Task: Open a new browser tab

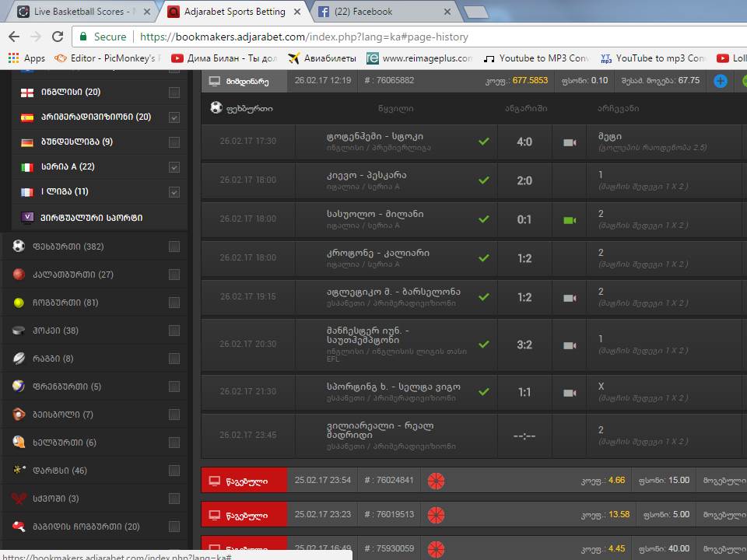Action: coord(476,12)
